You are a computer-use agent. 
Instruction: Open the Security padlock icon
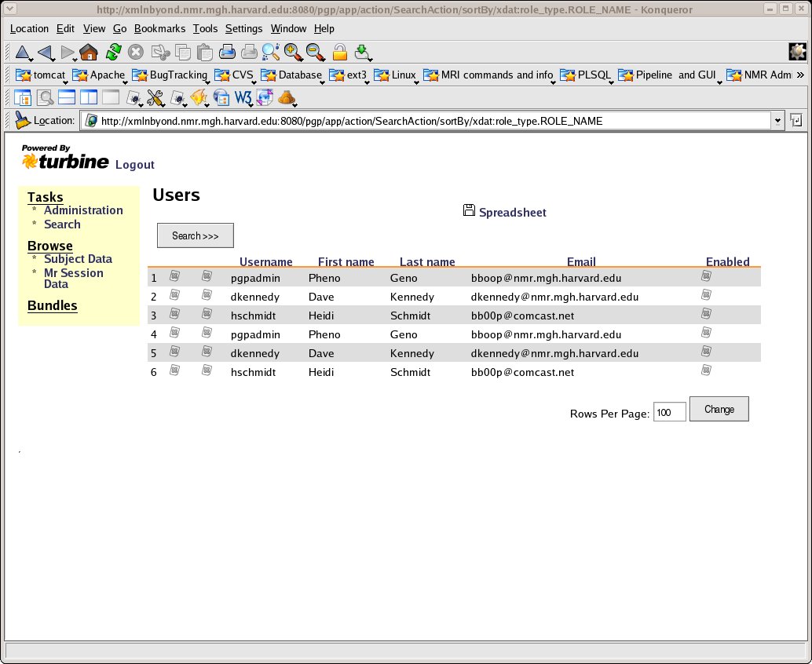pos(339,53)
